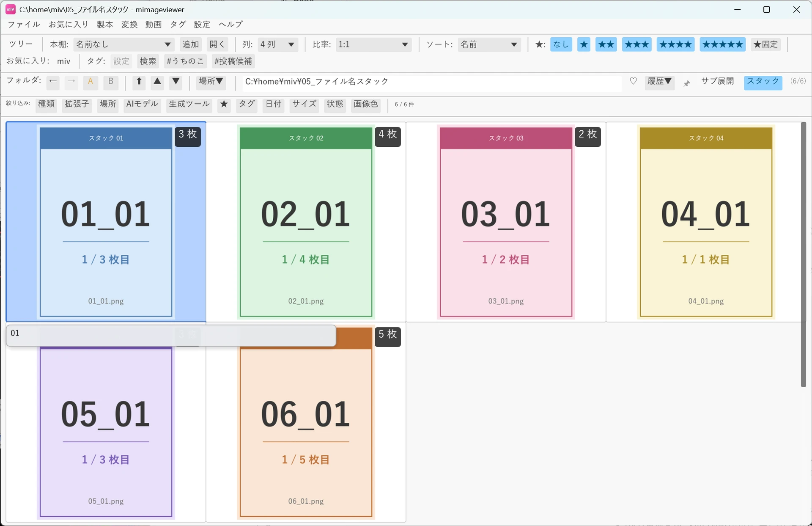Toggle the ★固定 rating lock

point(765,44)
